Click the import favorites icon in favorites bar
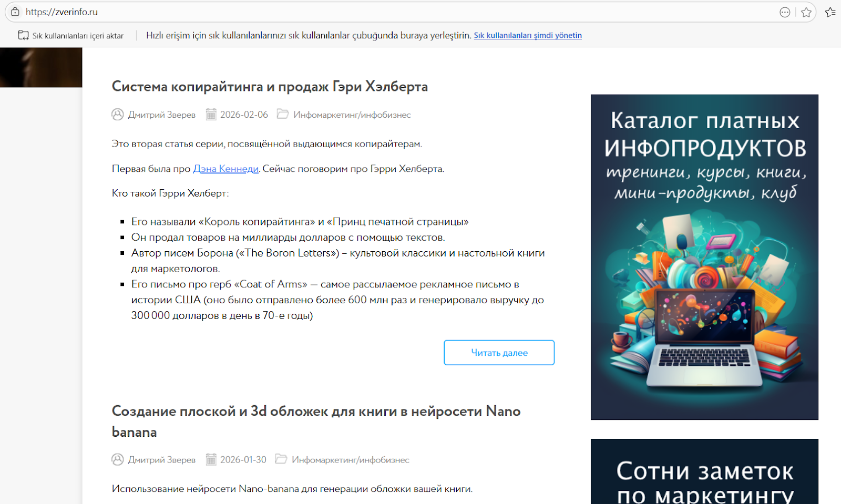The height and width of the screenshot is (504, 841). coord(23,35)
